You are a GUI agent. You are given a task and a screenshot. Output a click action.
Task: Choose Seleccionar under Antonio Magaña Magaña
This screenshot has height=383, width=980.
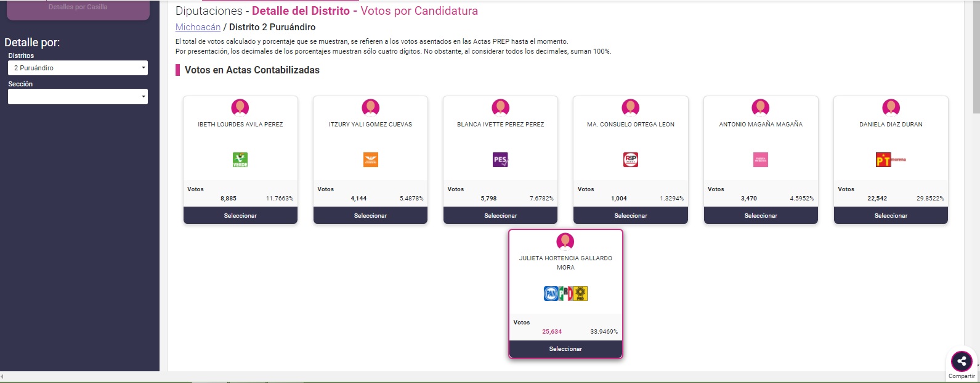(x=761, y=215)
